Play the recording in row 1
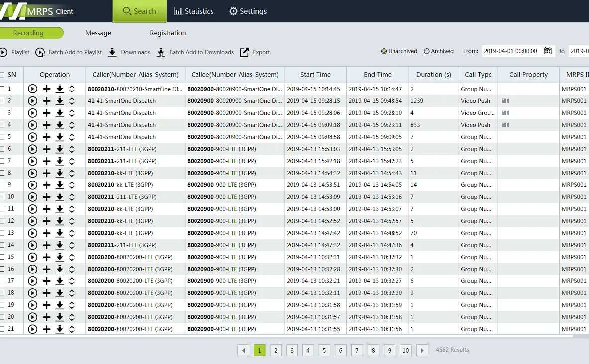 pyautogui.click(x=32, y=89)
